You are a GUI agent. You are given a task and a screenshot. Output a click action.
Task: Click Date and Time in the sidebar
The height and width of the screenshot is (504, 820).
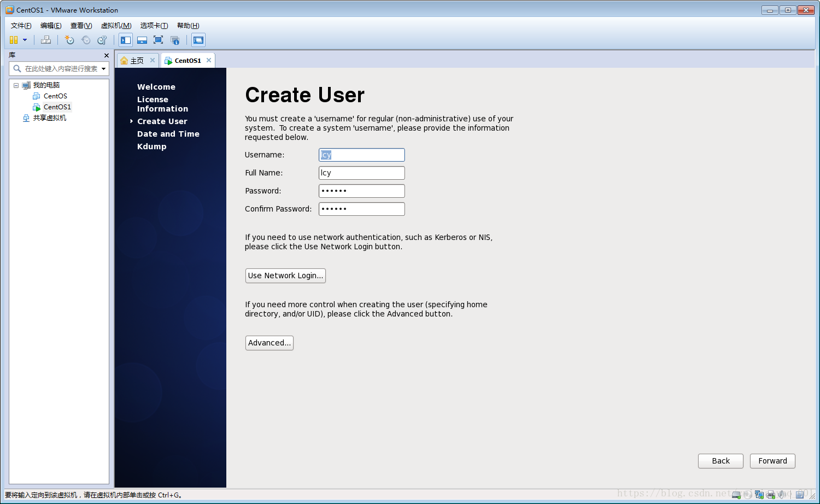pyautogui.click(x=168, y=134)
